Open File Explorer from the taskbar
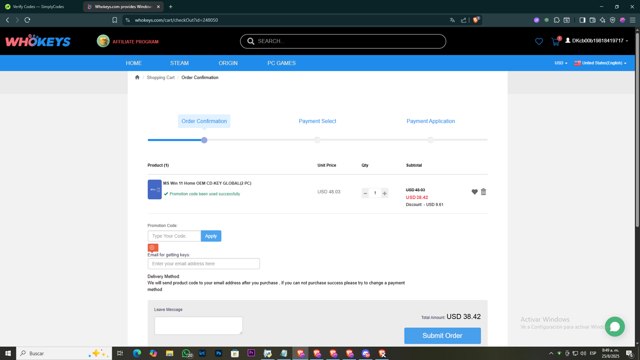Screen dimensions: 640x360 click(169, 353)
